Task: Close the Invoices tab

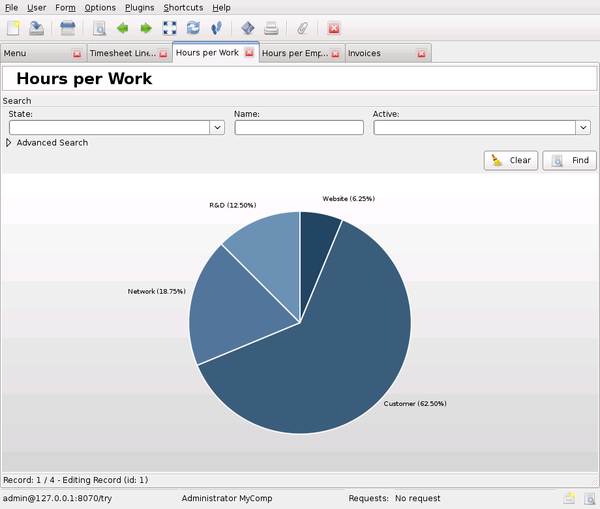Action: pyautogui.click(x=421, y=54)
